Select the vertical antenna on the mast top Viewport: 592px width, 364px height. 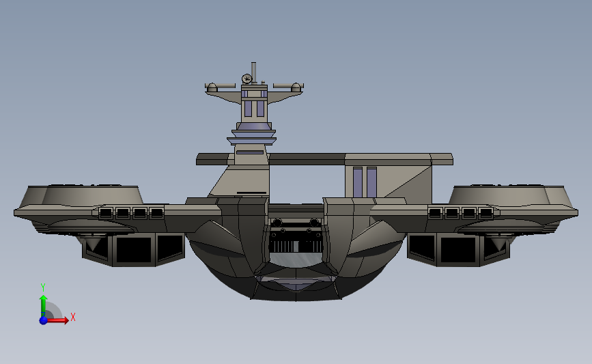tap(254, 72)
